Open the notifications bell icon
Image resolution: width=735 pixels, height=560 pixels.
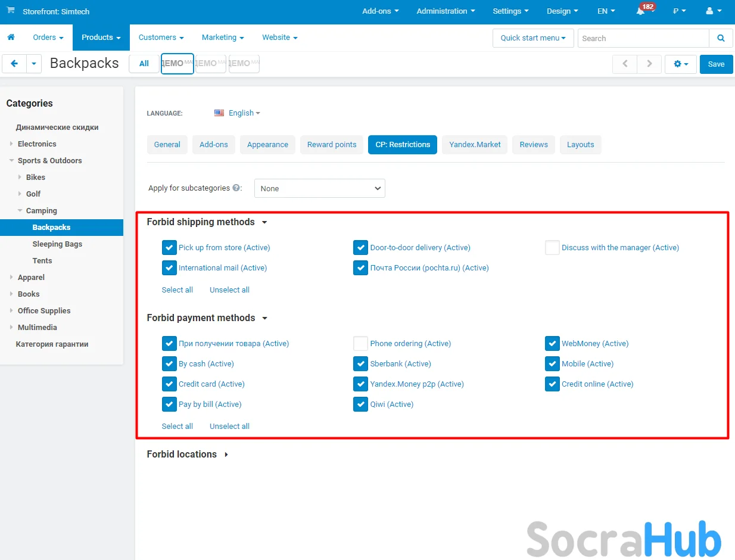pyautogui.click(x=640, y=11)
